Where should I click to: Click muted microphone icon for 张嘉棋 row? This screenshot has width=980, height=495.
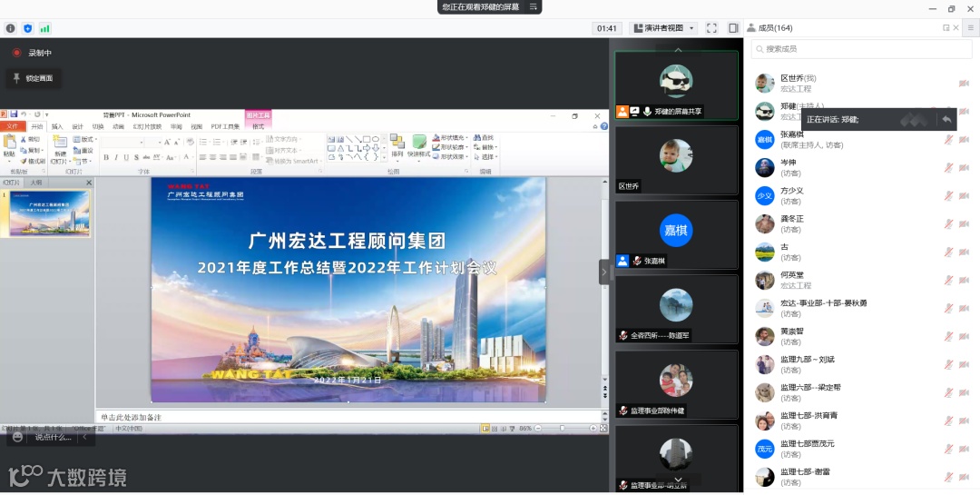click(x=949, y=140)
